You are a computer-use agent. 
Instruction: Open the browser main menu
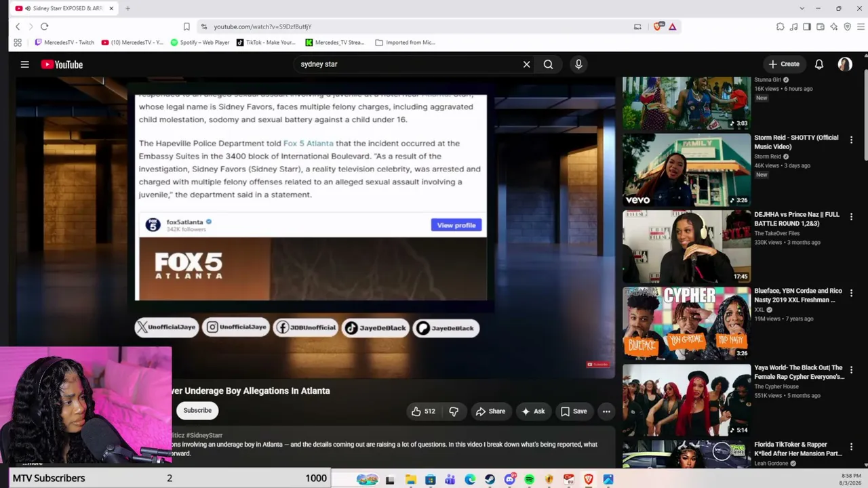pos(861,26)
